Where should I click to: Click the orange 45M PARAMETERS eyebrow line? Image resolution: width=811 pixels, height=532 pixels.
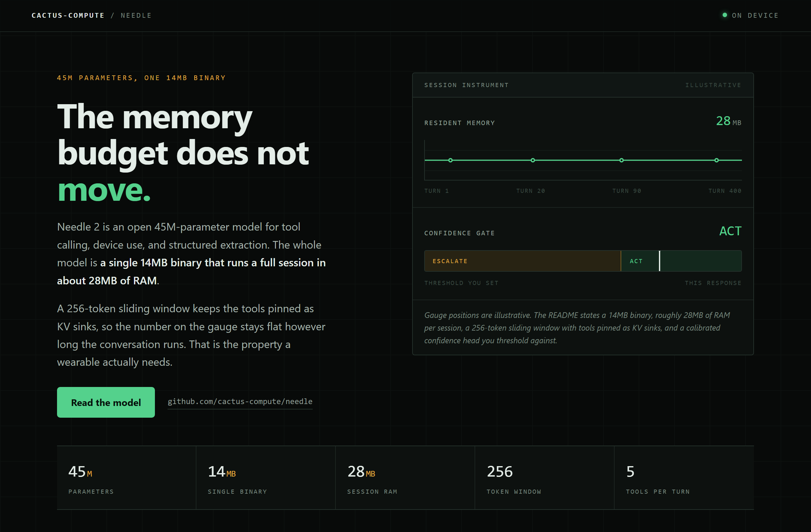click(141, 78)
